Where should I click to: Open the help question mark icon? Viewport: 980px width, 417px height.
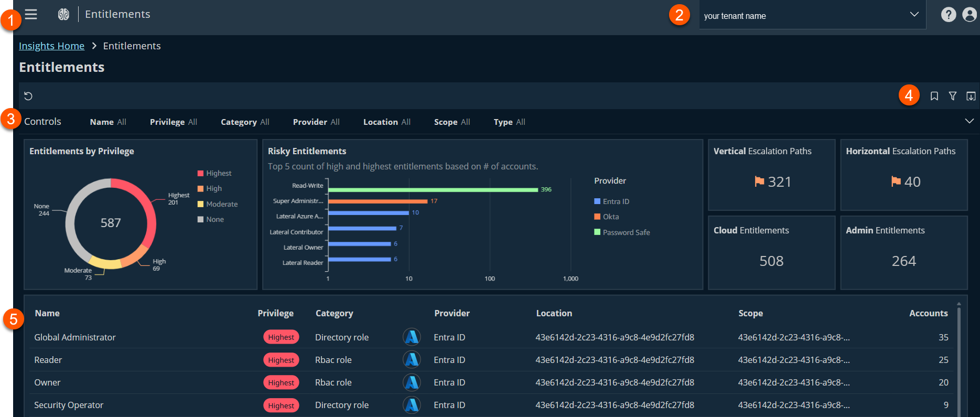pyautogui.click(x=948, y=14)
